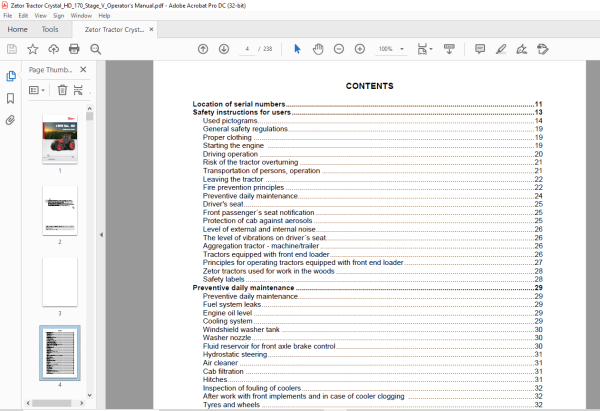This screenshot has width=600, height=411.
Task: Click the page break insert icon in thumbnails panel
Action: pos(78,90)
